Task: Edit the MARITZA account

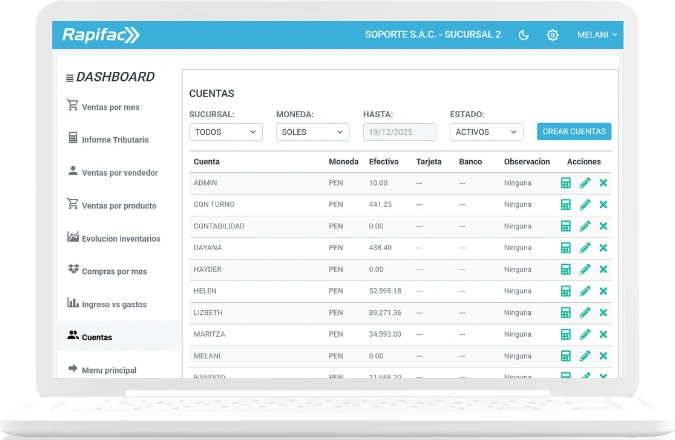Action: (x=585, y=334)
